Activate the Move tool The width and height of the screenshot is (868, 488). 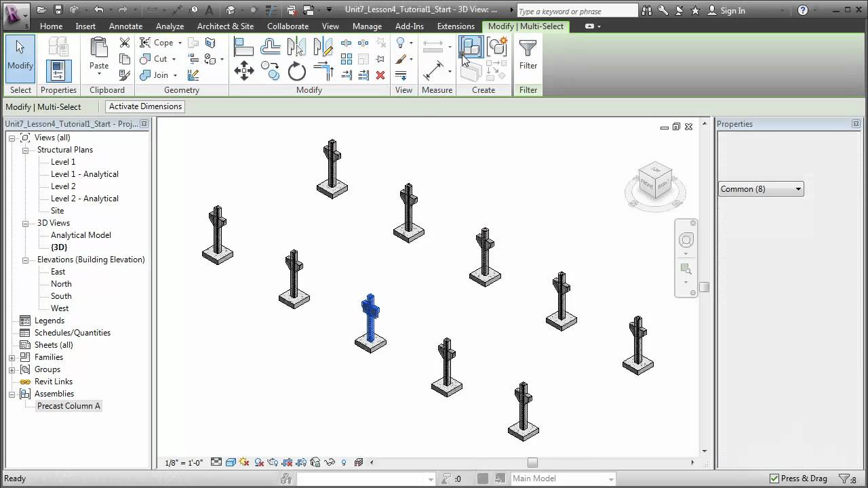tap(243, 71)
